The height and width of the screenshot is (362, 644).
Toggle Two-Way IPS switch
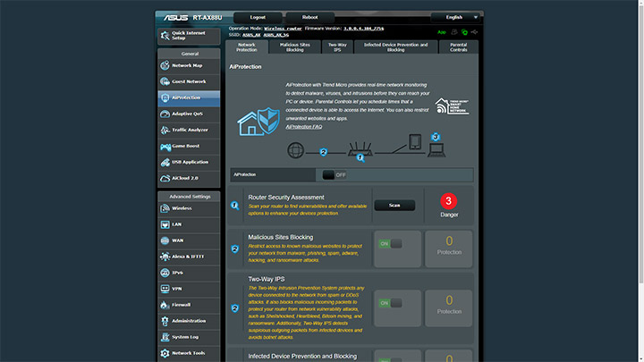(x=390, y=303)
